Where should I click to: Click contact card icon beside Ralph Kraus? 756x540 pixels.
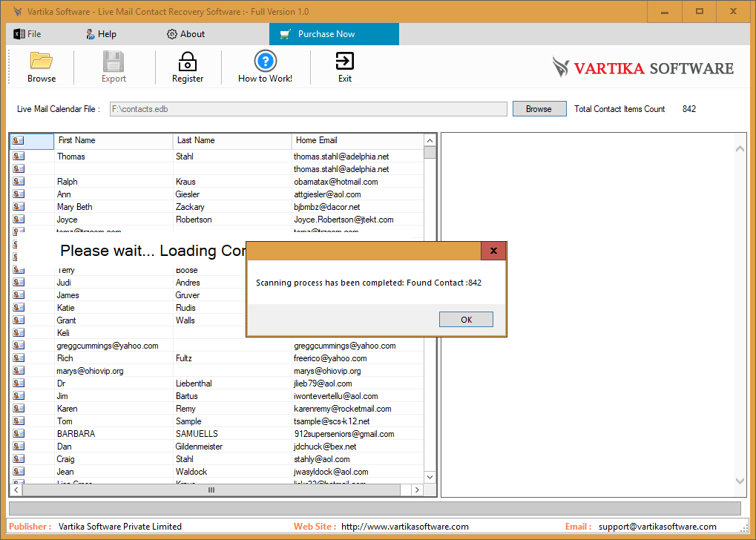point(19,181)
